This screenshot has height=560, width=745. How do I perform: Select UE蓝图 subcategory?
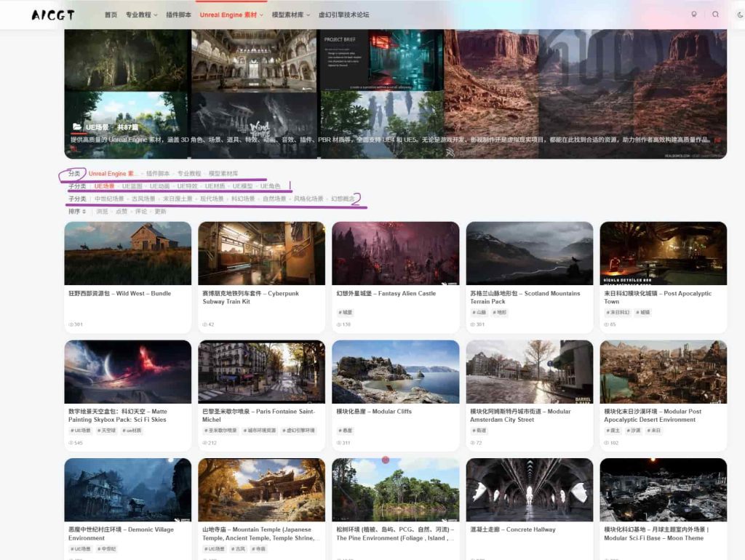tap(132, 186)
